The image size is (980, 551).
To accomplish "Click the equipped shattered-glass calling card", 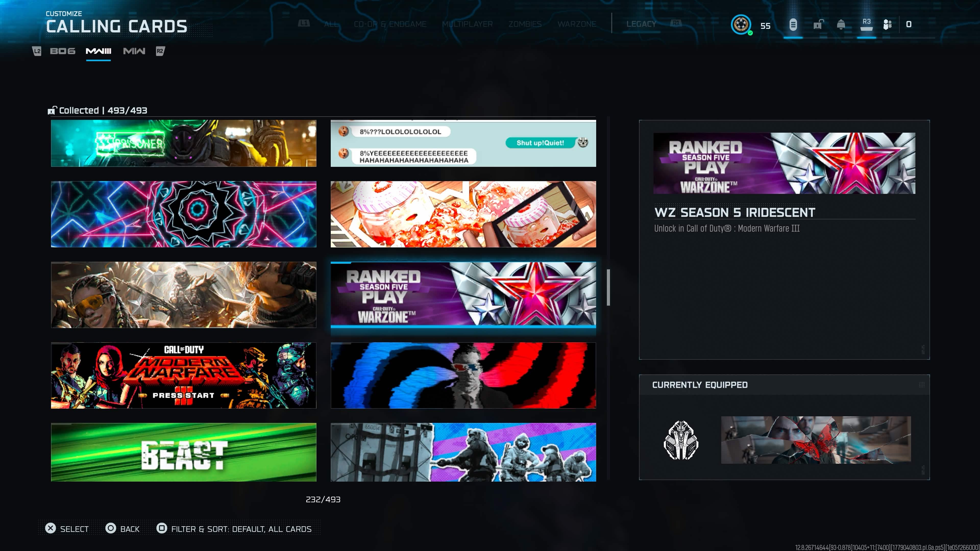I will (x=816, y=440).
